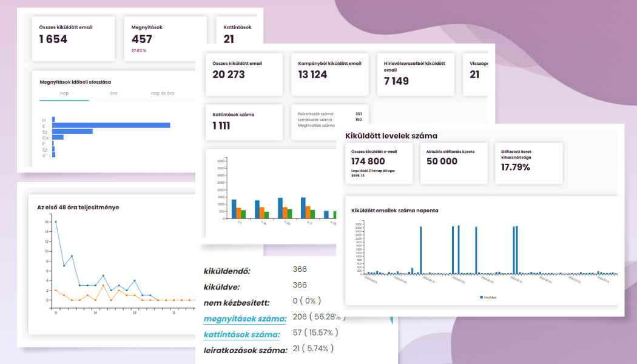Click the '20 273' total emails value
This screenshot has height=364, width=637.
229,75
